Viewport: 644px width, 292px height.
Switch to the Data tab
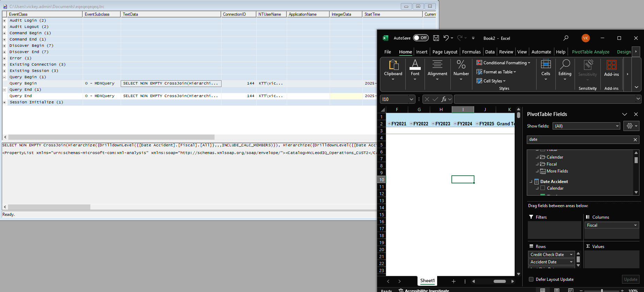490,52
